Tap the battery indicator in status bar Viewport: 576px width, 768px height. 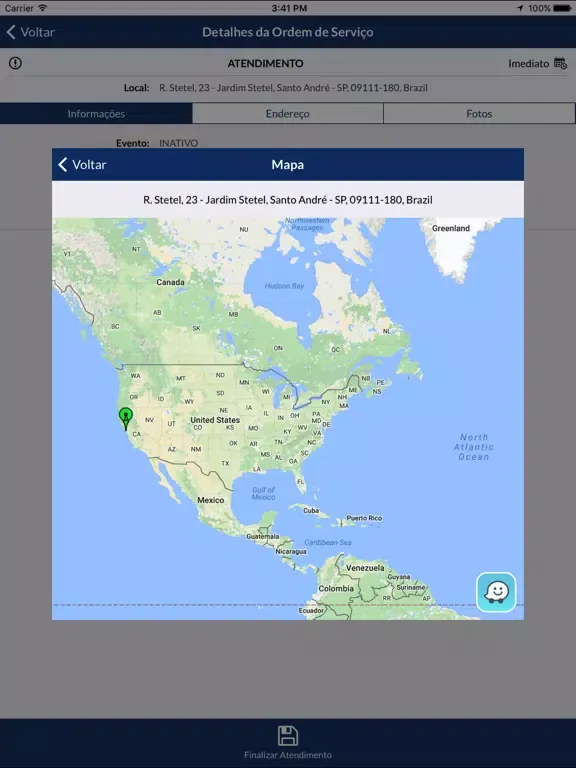562,8
